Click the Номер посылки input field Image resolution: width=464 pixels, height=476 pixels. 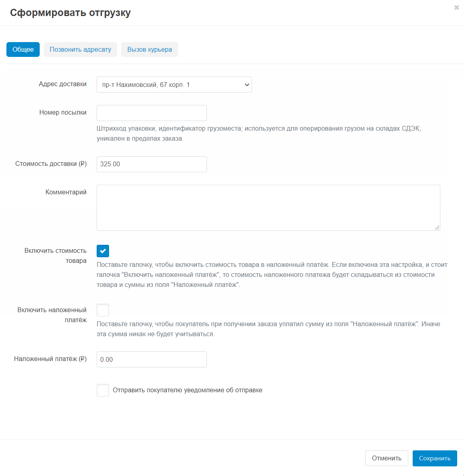(152, 113)
